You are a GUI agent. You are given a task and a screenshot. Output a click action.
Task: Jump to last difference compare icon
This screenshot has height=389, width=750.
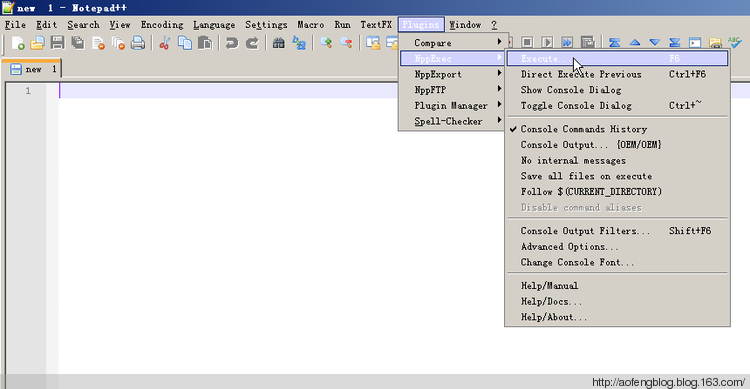coord(675,43)
